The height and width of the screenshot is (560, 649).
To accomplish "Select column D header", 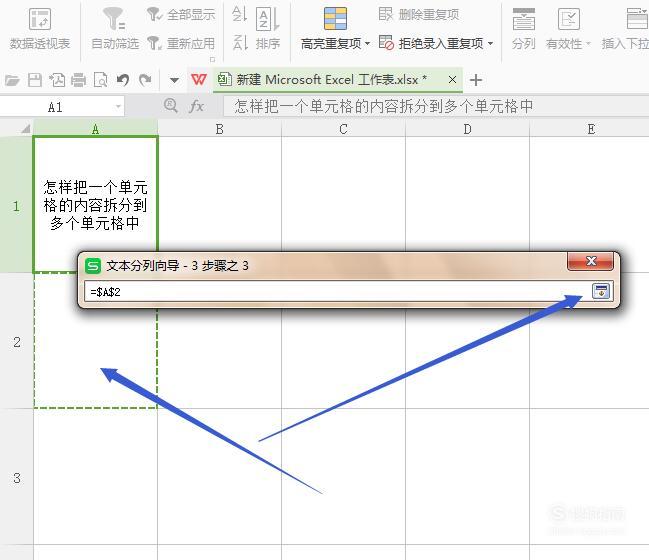I will (467, 129).
